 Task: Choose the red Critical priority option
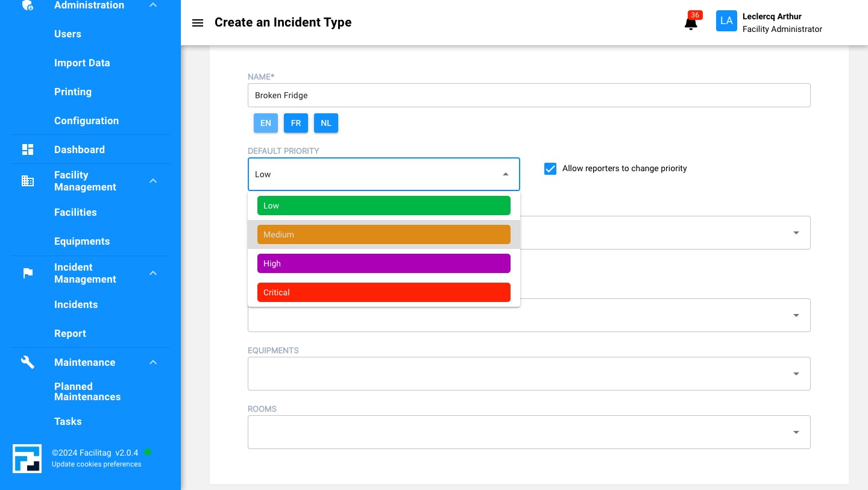coord(383,292)
